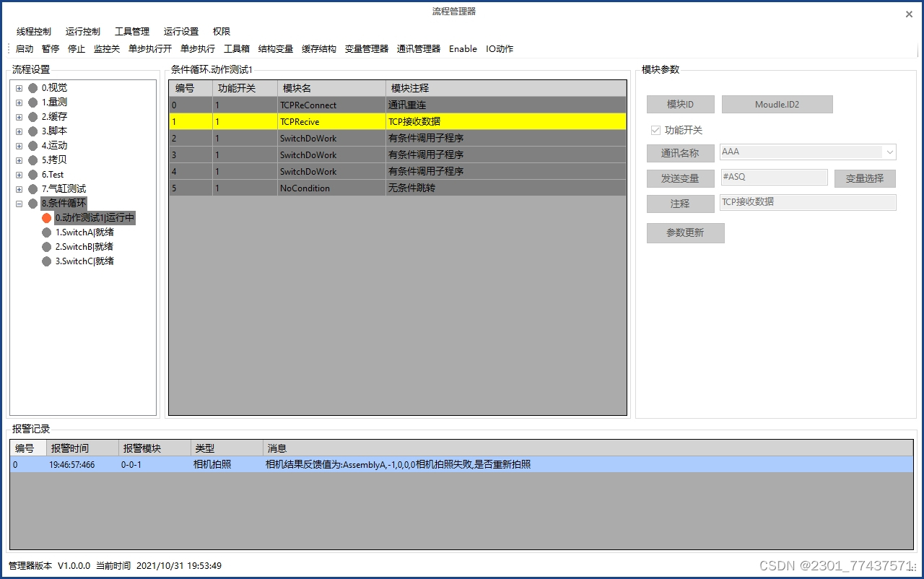Click the orange running indicator of 0.动作测试1
Image resolution: width=924 pixels, height=579 pixels.
[47, 218]
